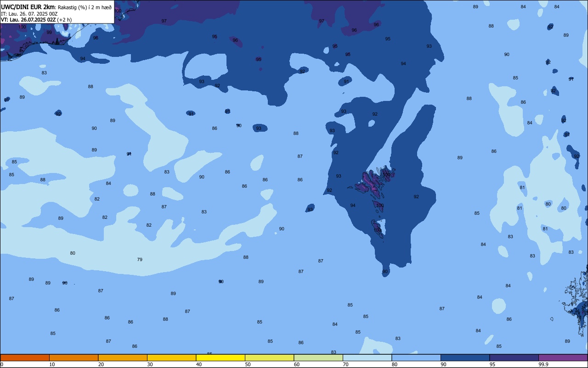Image resolution: width=588 pixels, height=368 pixels.
Task: Click the '79' humidity value on the map
Action: pyautogui.click(x=140, y=260)
